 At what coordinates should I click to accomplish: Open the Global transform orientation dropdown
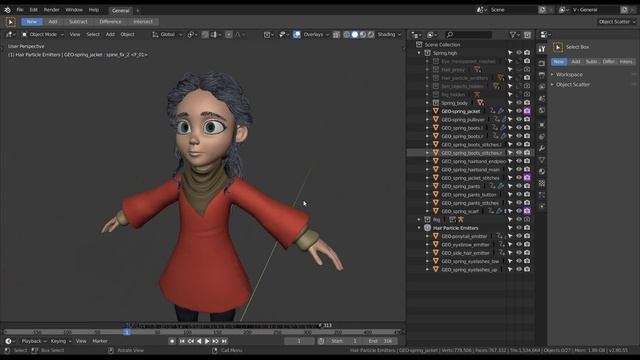click(x=167, y=35)
